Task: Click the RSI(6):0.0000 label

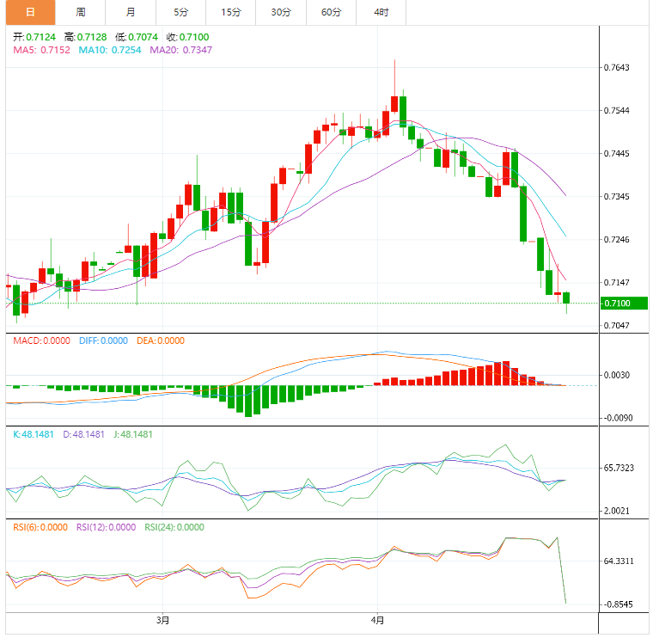Action: (40, 528)
